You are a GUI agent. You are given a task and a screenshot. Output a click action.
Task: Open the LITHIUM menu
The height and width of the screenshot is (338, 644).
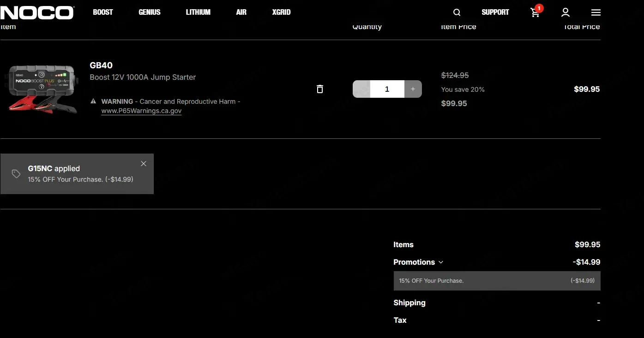coord(198,12)
